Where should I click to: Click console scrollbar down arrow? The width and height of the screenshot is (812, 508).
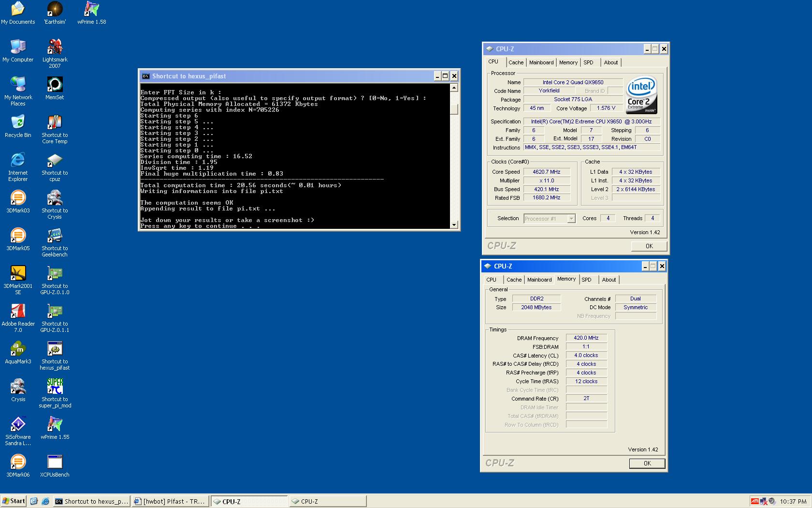pos(454,224)
